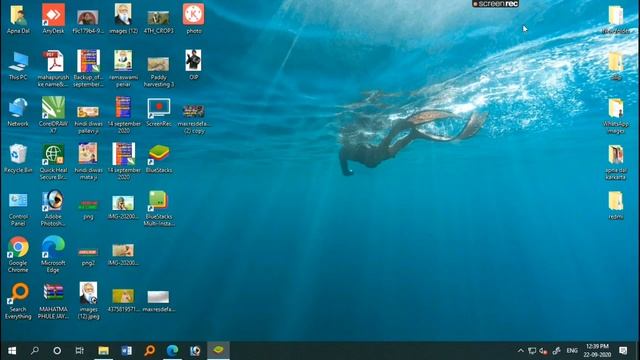
Task: Open Quick Heal Secure Browser shortcut
Action: click(53, 162)
